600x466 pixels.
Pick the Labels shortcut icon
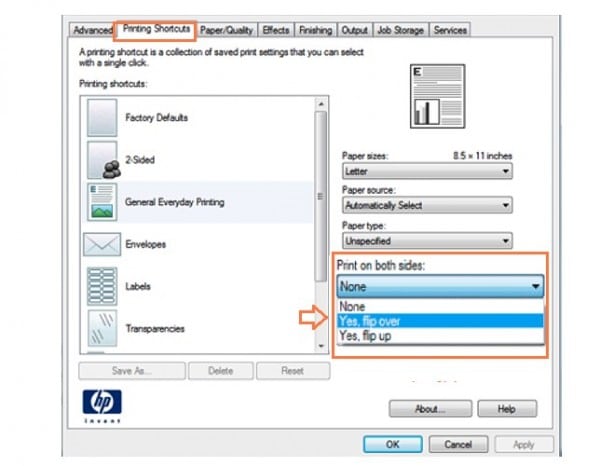point(102,286)
